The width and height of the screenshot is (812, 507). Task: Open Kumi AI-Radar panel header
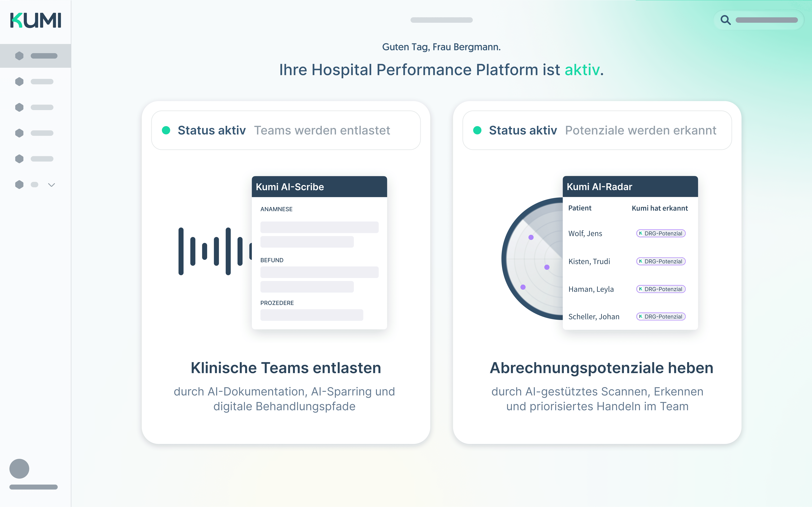(x=630, y=187)
